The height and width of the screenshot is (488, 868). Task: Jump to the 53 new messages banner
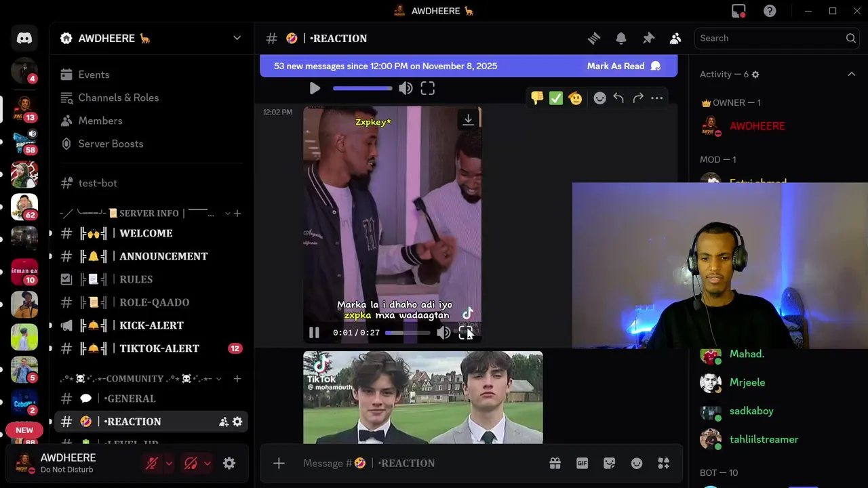click(x=385, y=66)
